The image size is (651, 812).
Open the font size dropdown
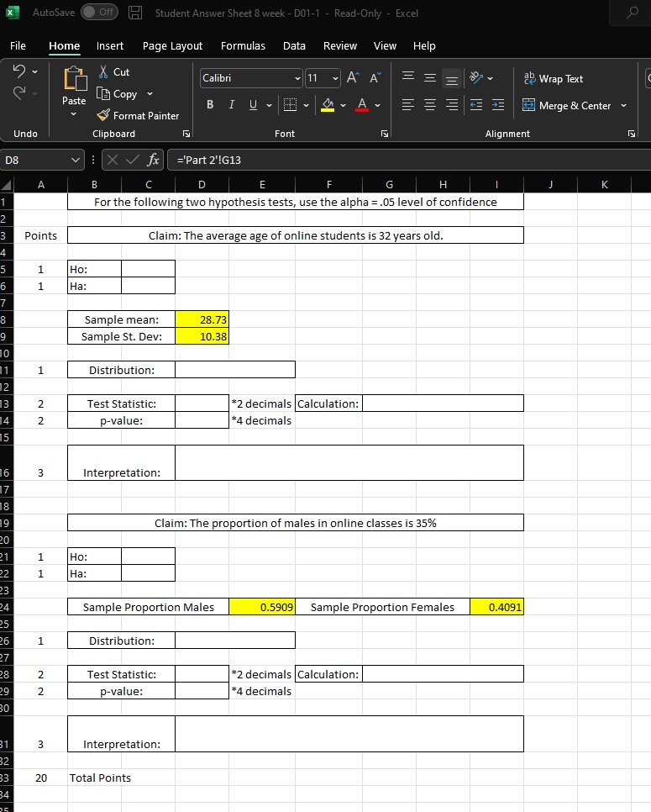(x=335, y=78)
